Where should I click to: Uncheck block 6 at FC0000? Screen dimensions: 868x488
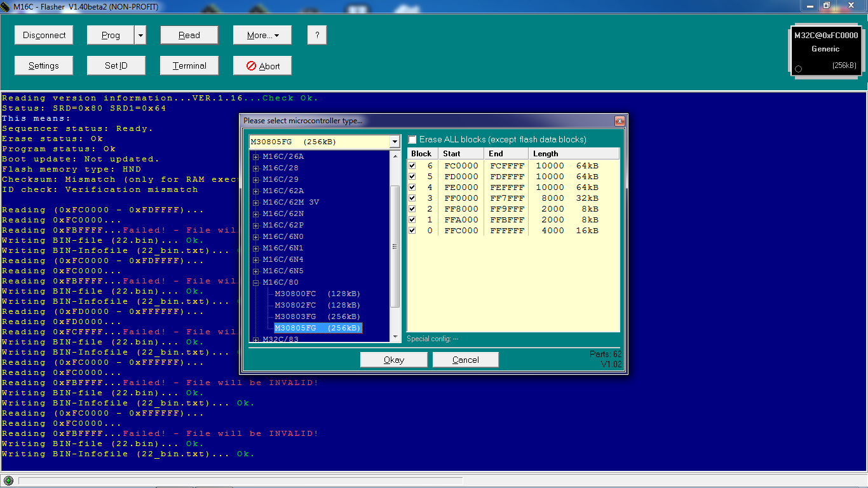point(412,166)
